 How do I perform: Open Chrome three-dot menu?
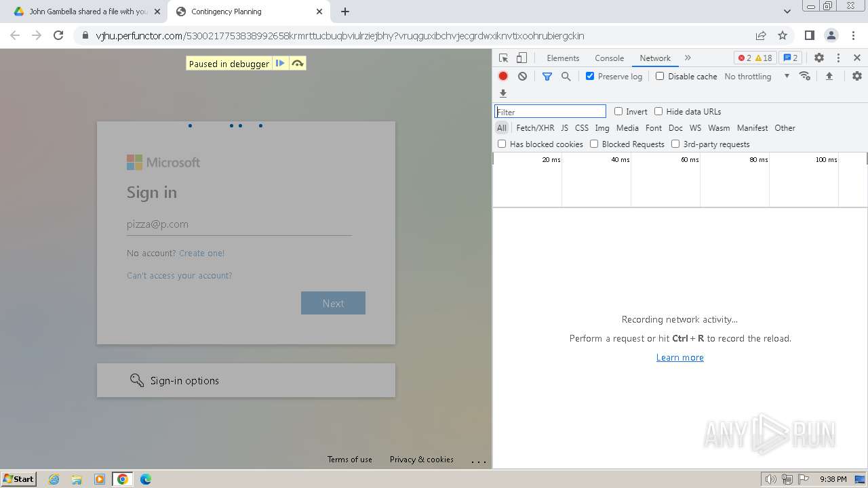[853, 36]
